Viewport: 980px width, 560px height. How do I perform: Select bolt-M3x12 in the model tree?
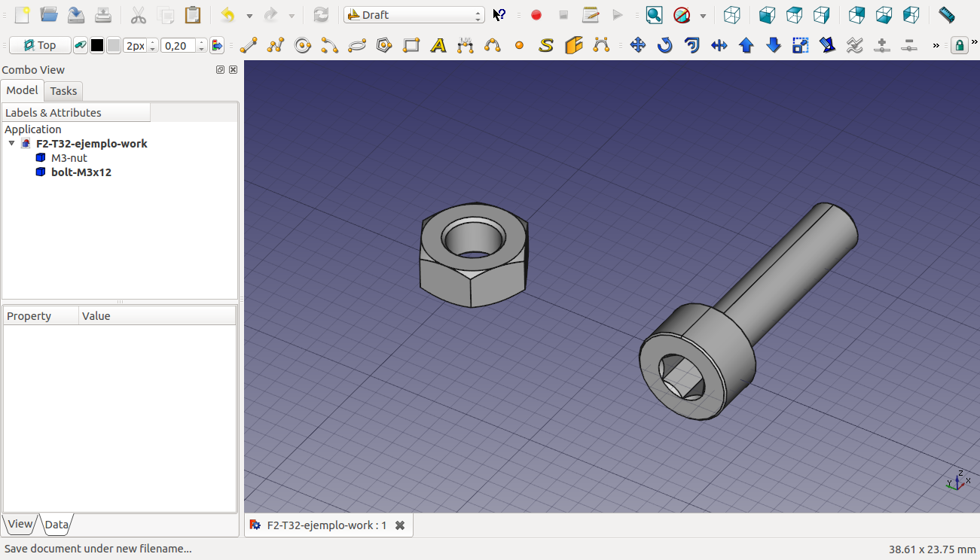81,172
